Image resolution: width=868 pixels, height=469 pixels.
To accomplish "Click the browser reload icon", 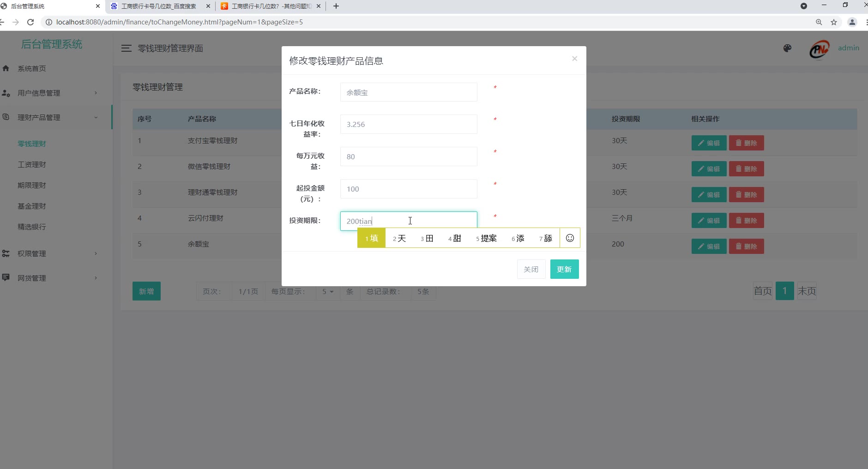I will click(x=30, y=22).
